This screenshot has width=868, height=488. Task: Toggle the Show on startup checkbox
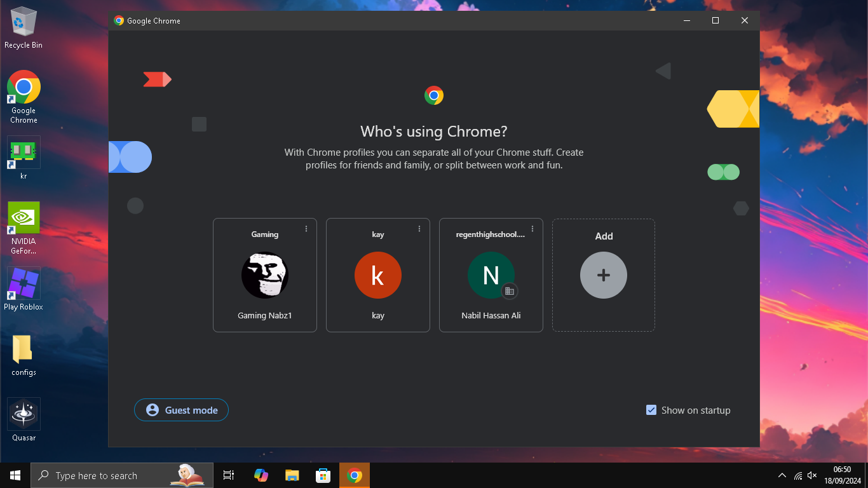pyautogui.click(x=651, y=410)
